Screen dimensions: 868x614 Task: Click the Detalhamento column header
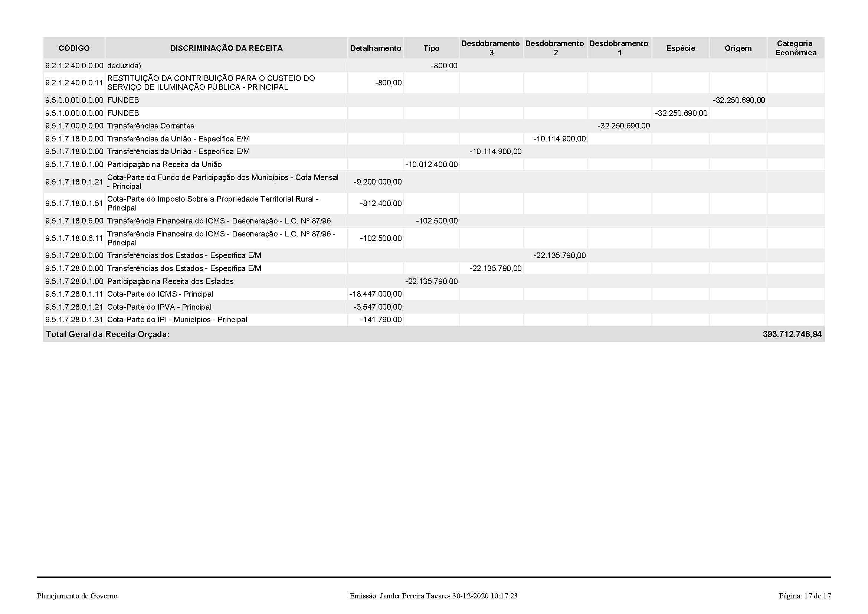tap(376, 48)
